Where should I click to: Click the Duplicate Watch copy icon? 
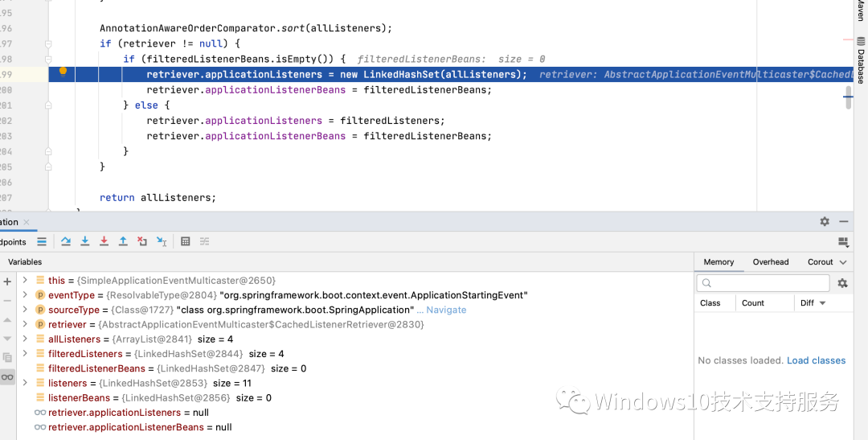(7, 357)
